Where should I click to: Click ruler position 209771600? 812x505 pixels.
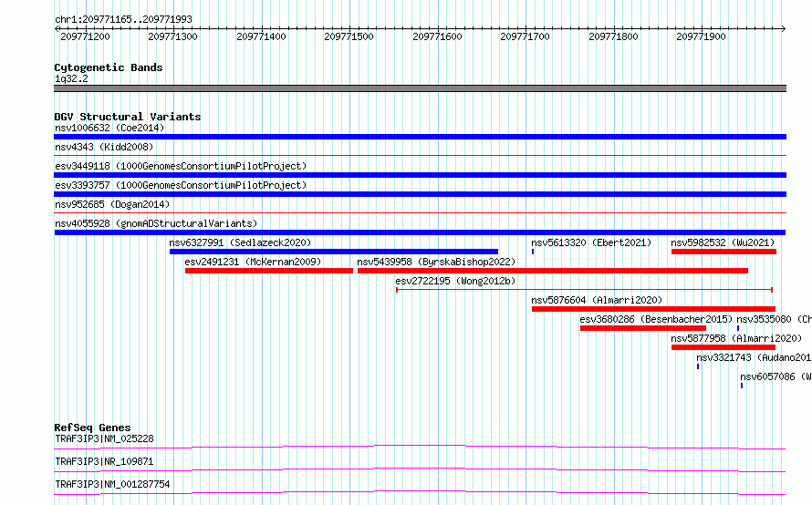(x=437, y=36)
